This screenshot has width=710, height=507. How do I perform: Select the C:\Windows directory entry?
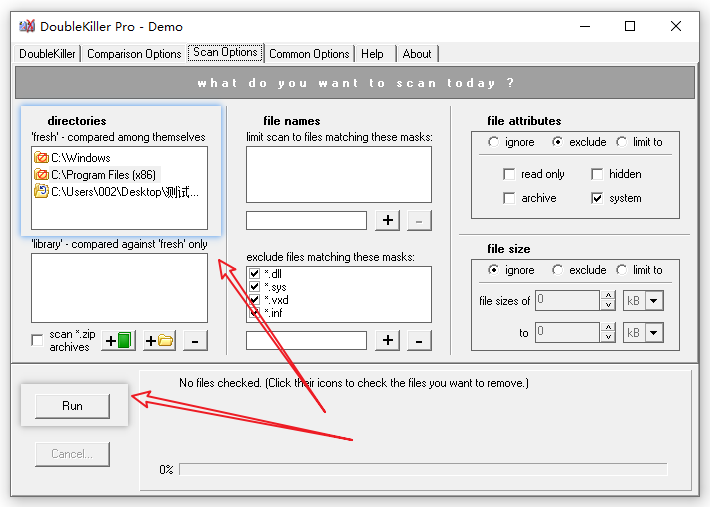pyautogui.click(x=81, y=158)
